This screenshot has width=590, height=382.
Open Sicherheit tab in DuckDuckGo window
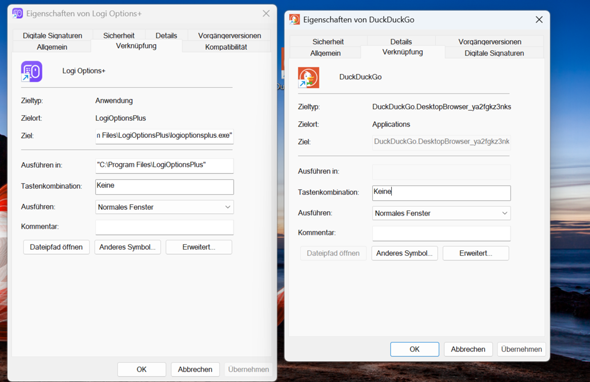point(328,41)
